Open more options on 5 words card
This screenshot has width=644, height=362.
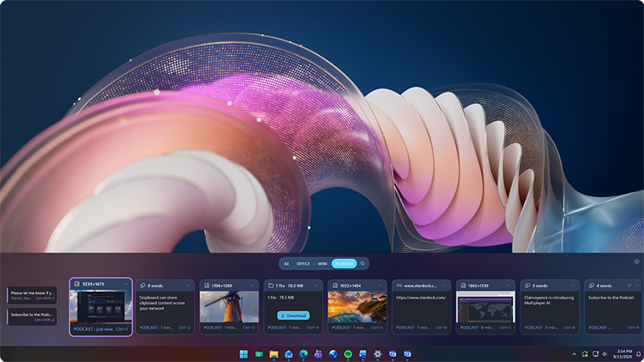tap(573, 286)
